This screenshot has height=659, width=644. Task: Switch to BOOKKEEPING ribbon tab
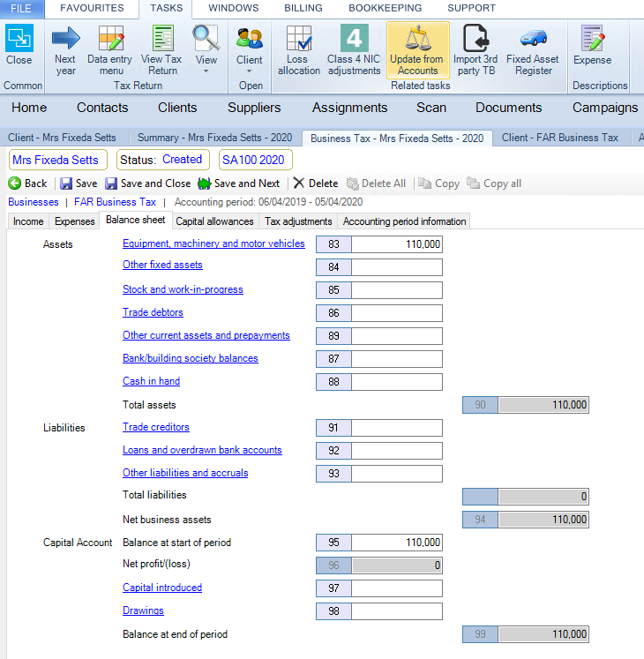click(x=386, y=8)
